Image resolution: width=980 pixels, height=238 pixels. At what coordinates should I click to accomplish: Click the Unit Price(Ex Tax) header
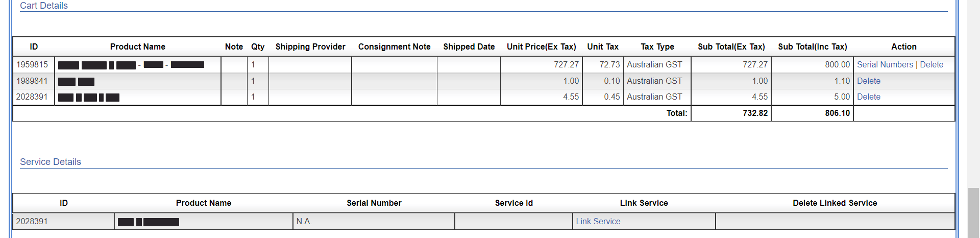click(x=541, y=47)
